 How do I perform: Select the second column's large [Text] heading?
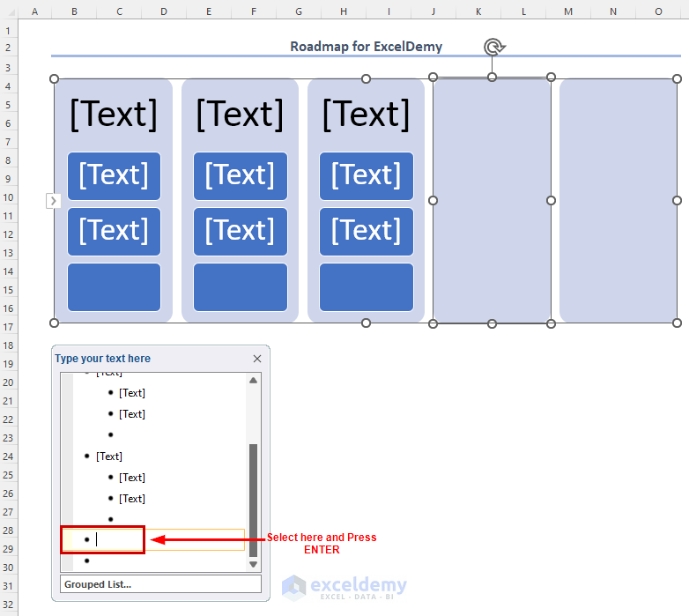[x=240, y=115]
